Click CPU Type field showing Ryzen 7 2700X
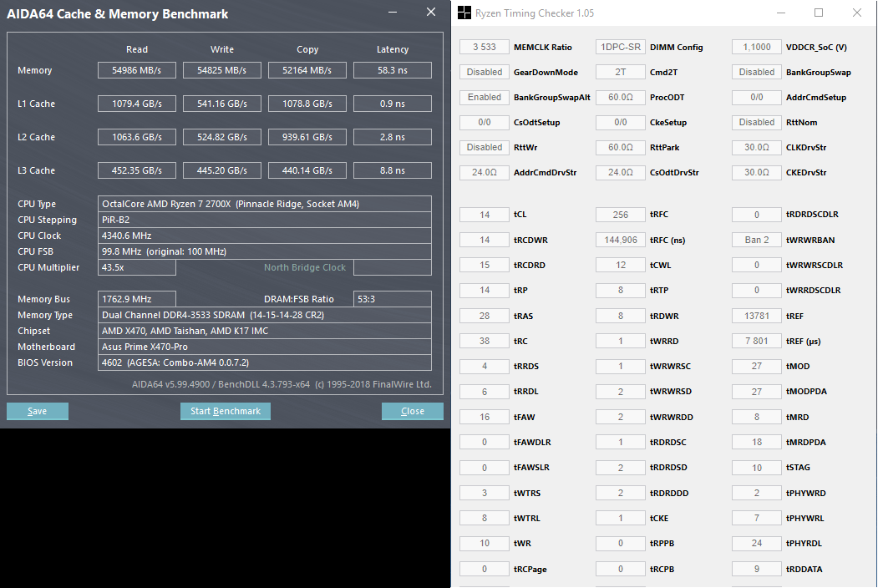The width and height of the screenshot is (878, 588). click(264, 204)
